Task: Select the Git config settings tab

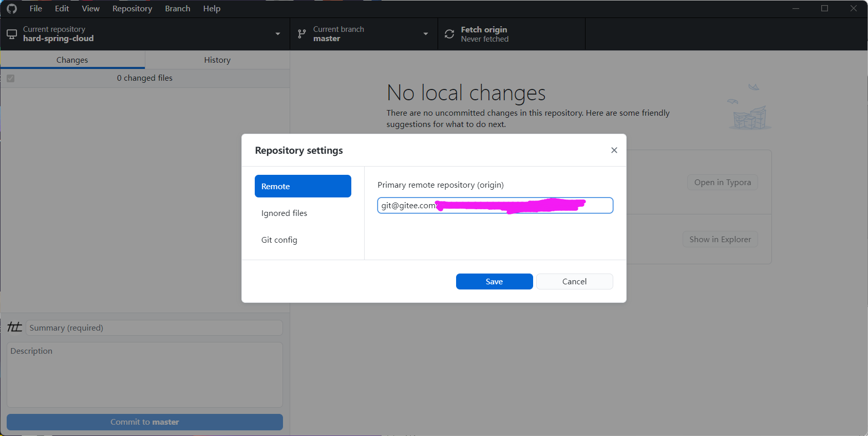Action: [x=303, y=240]
